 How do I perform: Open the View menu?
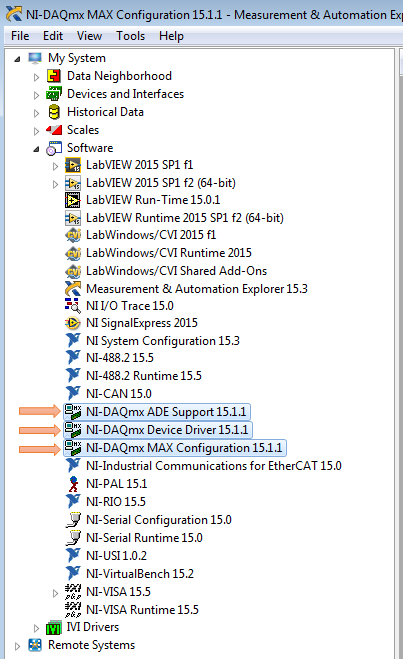click(x=90, y=36)
